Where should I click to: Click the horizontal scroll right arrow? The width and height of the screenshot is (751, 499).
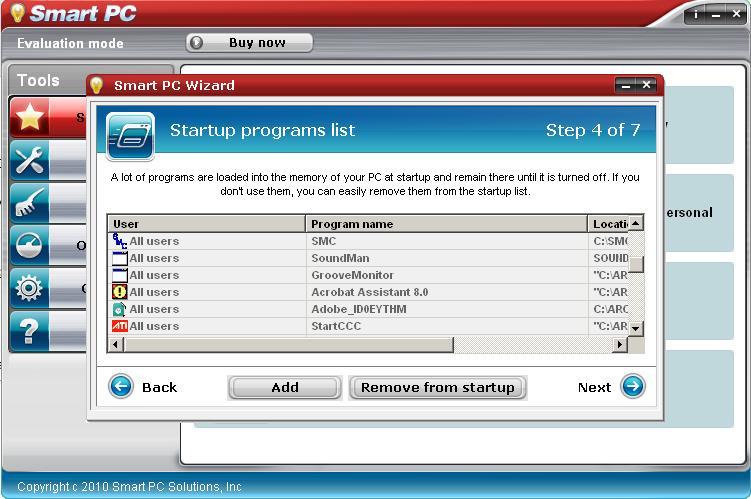(x=620, y=344)
